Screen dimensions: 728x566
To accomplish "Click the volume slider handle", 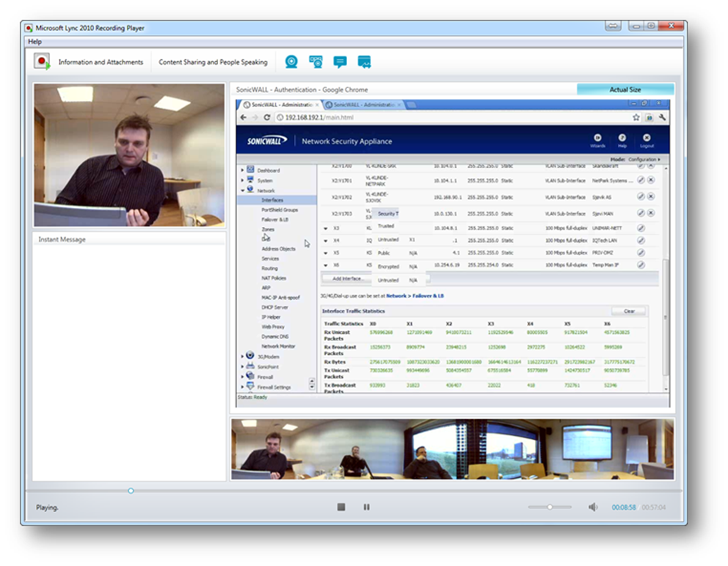I will pos(550,507).
